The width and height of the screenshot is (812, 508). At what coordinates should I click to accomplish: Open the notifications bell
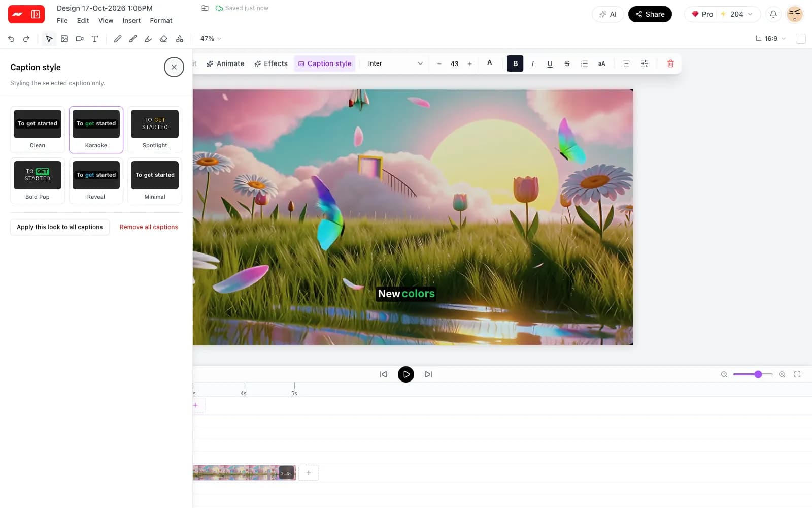(773, 14)
